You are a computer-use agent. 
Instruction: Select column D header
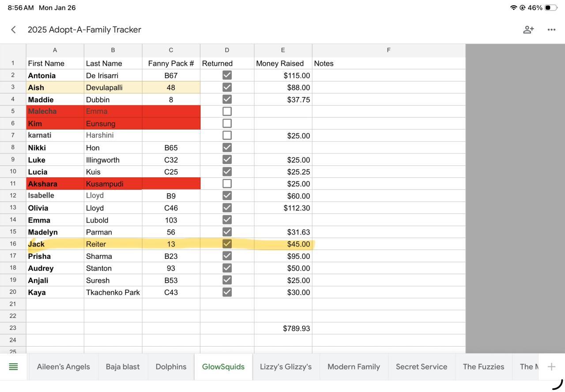pyautogui.click(x=227, y=50)
